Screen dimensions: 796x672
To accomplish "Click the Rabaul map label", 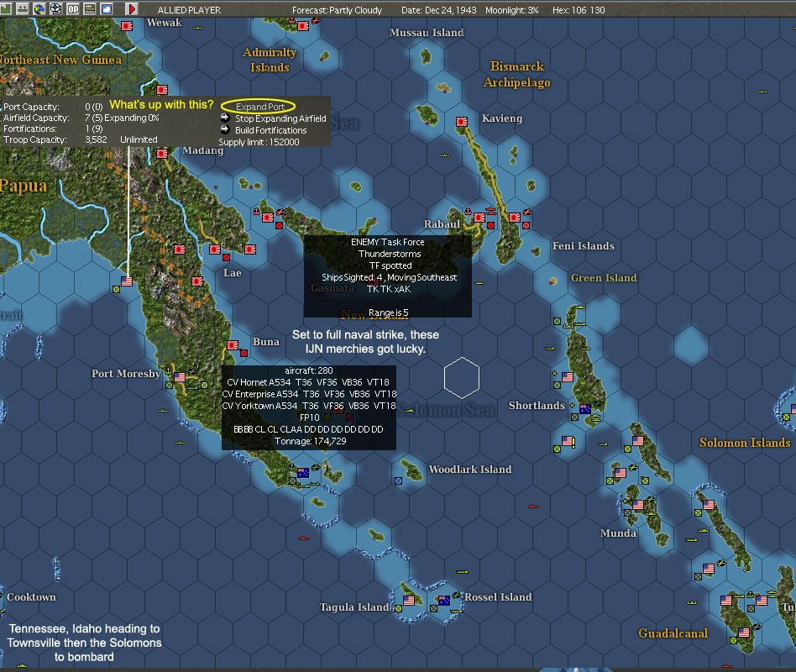I will click(443, 224).
